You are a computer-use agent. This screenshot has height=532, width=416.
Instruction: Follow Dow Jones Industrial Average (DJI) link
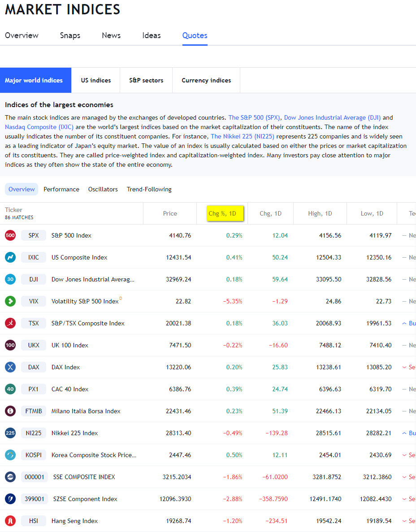click(332, 117)
